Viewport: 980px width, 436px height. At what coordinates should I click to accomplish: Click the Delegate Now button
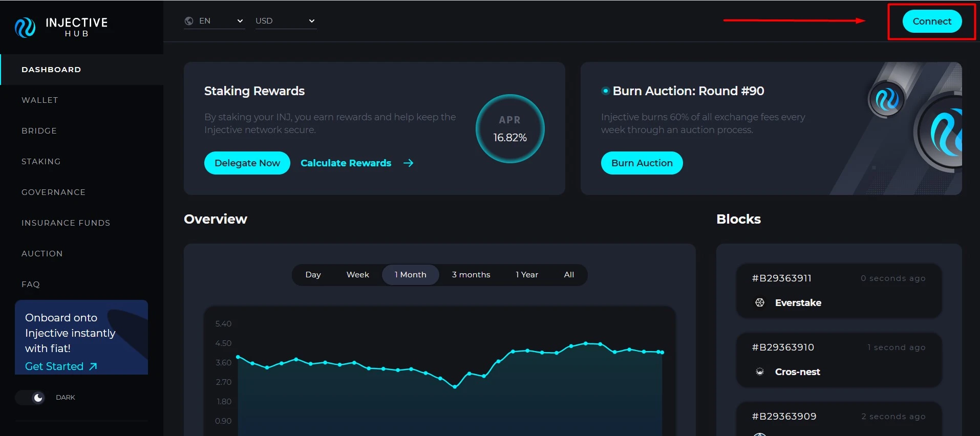point(247,163)
